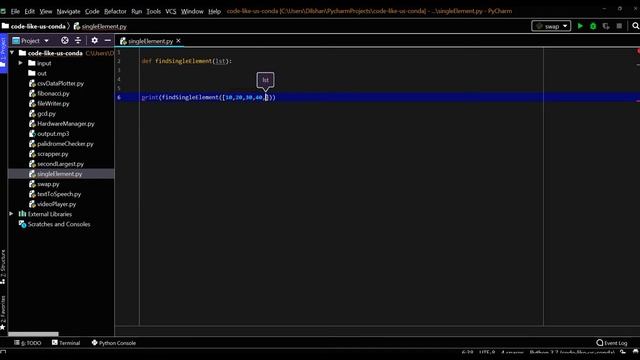The image size is (640, 360).
Task: Toggle the Favorites tool window side tab
Action: 3,312
